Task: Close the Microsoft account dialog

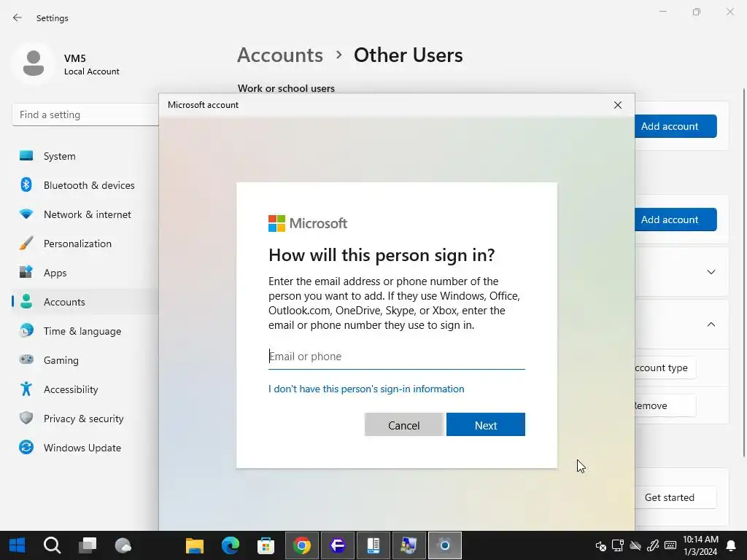Action: tap(617, 105)
